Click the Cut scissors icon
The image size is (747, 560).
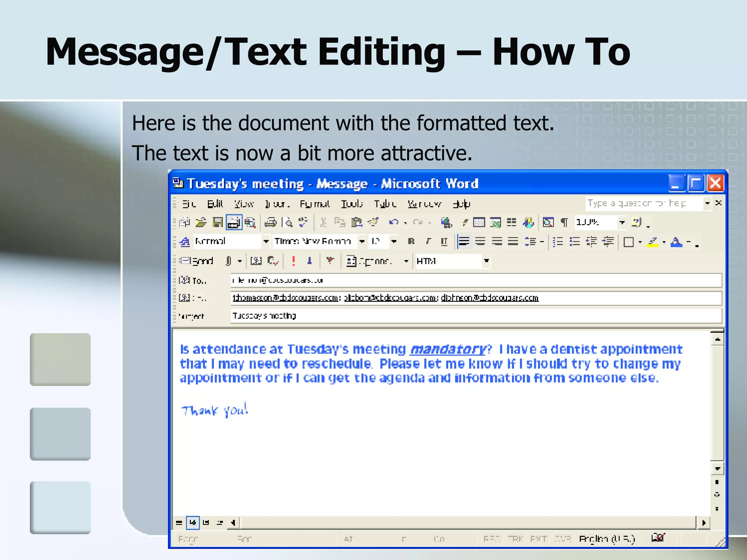[323, 222]
